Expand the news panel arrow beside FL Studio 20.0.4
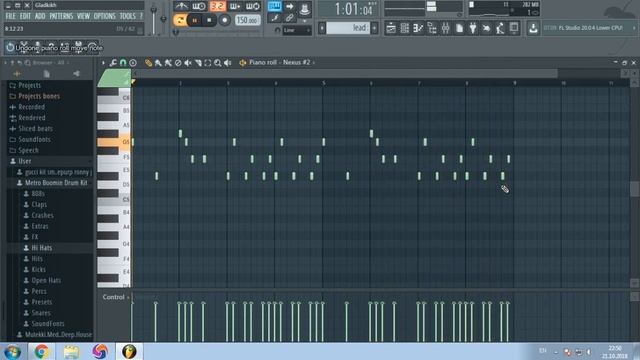Viewport: 640px width, 360px height. 634,28
